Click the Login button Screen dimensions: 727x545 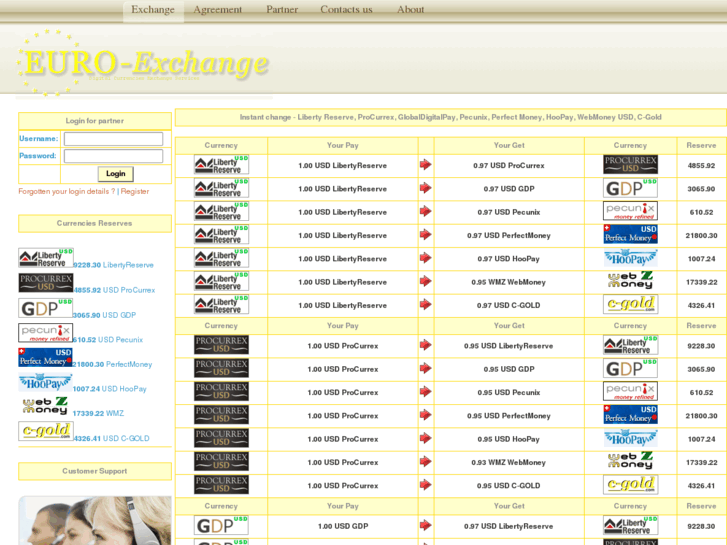pyautogui.click(x=115, y=174)
